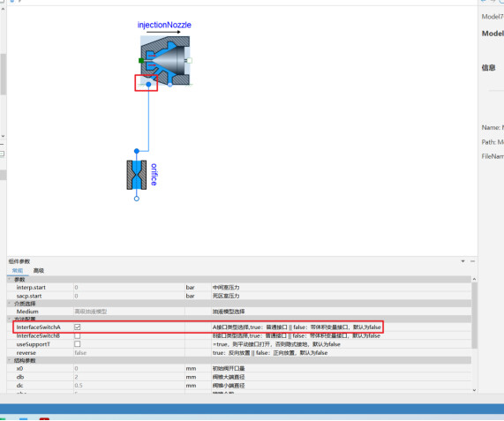Switch to the 常规 tab

[x=18, y=271]
